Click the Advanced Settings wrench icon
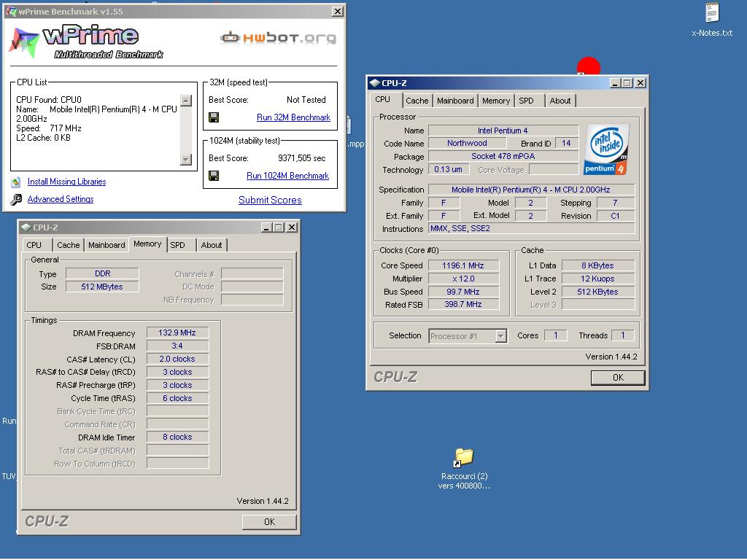The width and height of the screenshot is (747, 560). [16, 199]
